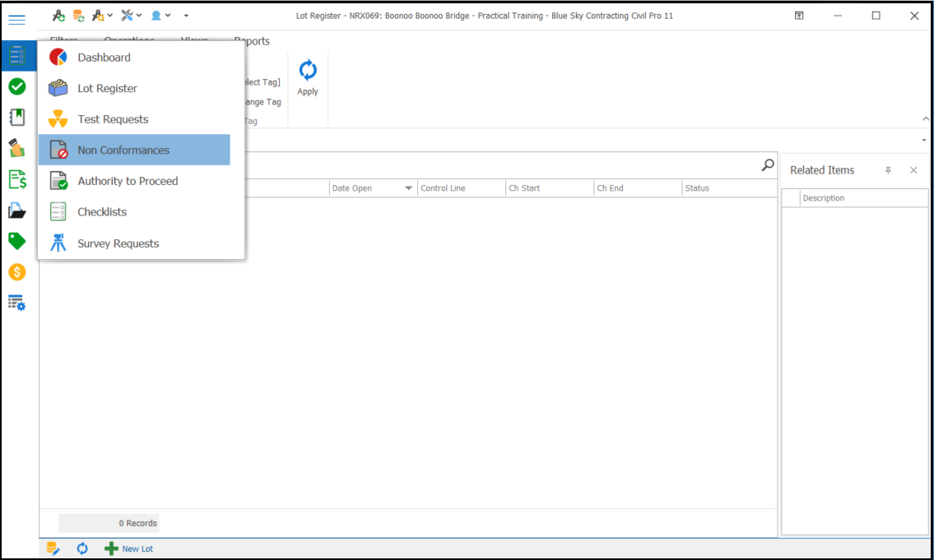This screenshot has height=560, width=934.
Task: Click the Apply button in ribbon
Action: coord(308,78)
